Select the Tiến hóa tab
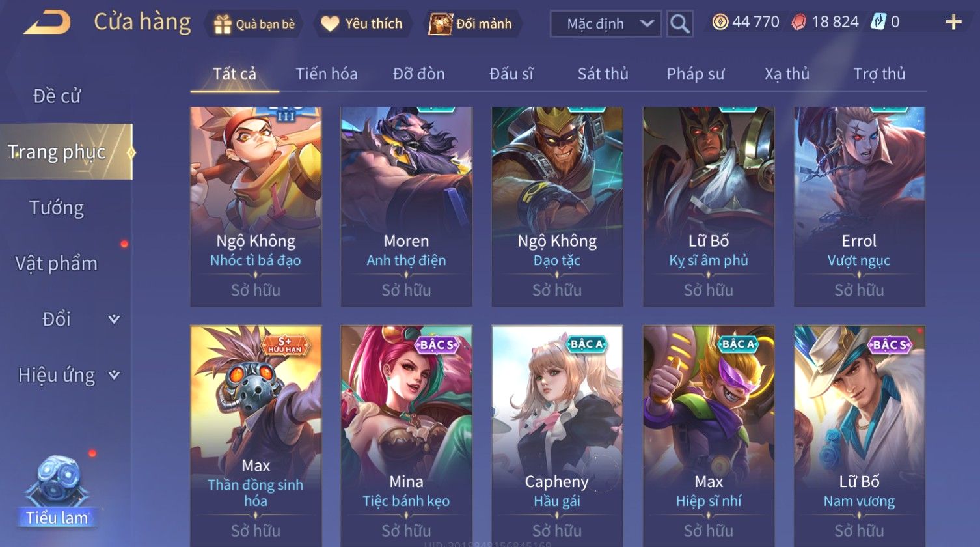This screenshot has height=547, width=980. pyautogui.click(x=327, y=74)
